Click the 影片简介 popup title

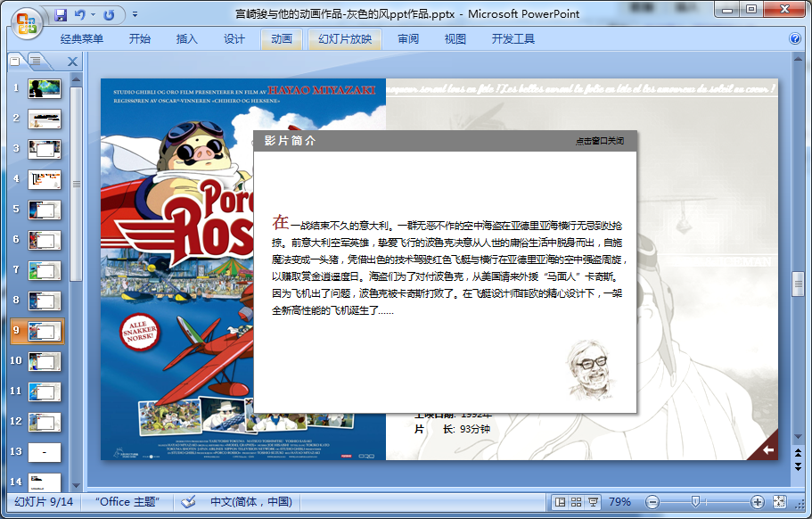tap(290, 140)
